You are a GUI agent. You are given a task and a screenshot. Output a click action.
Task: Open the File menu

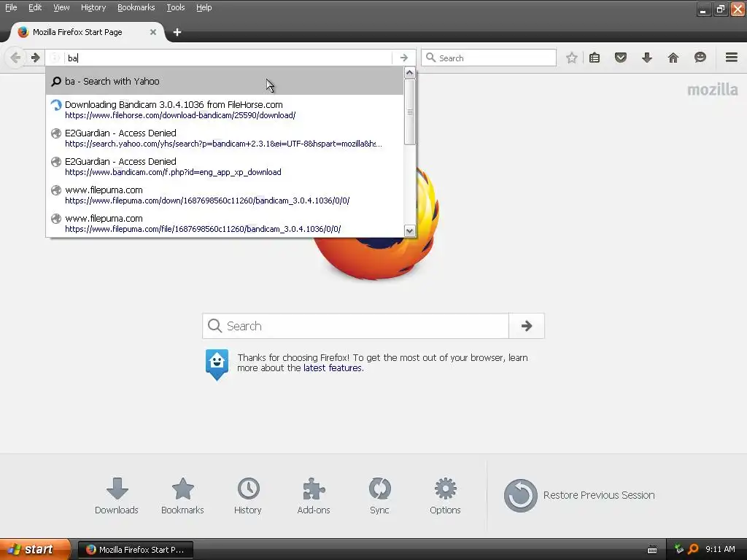coord(11,7)
